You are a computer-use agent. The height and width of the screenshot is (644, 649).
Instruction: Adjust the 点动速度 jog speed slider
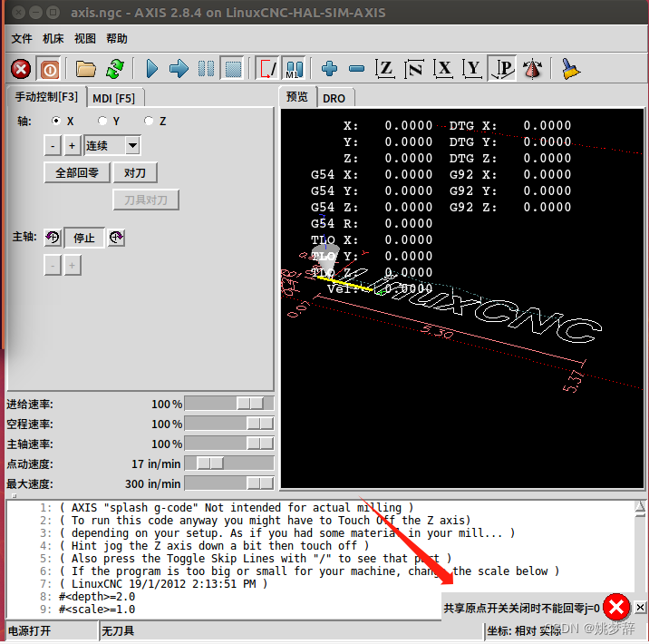tap(229, 463)
